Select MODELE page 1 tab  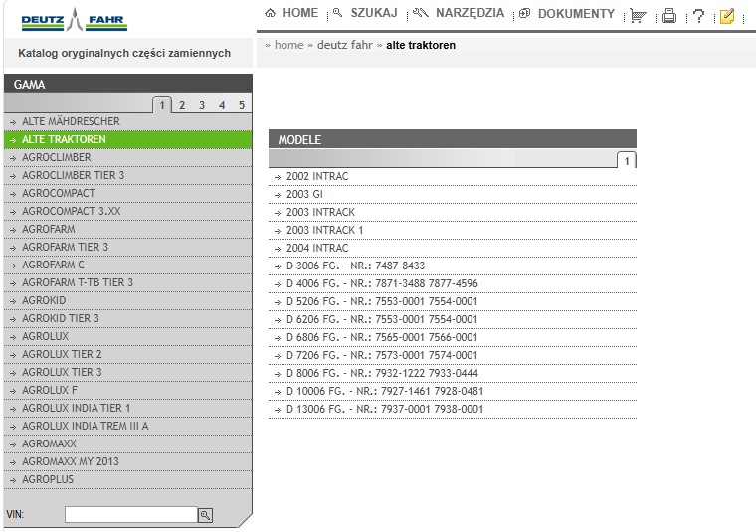click(627, 160)
